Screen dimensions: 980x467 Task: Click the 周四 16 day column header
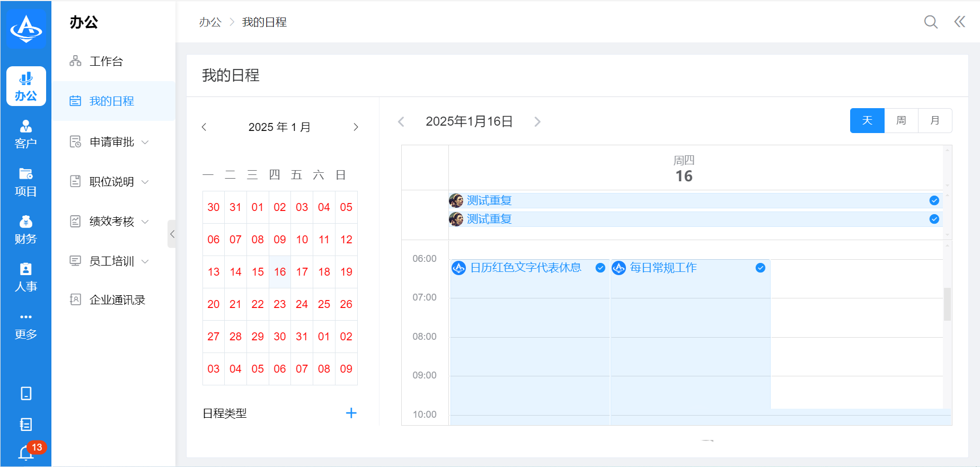pos(684,168)
